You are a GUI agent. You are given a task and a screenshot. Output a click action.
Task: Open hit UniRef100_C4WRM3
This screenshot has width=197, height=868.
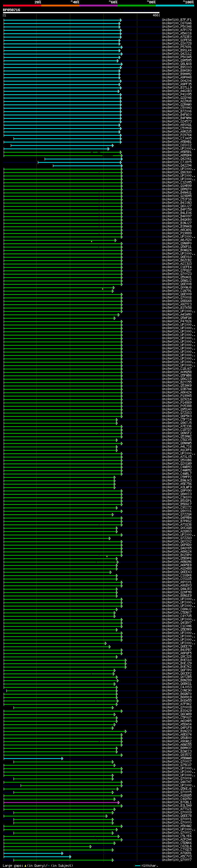tap(176, 467)
